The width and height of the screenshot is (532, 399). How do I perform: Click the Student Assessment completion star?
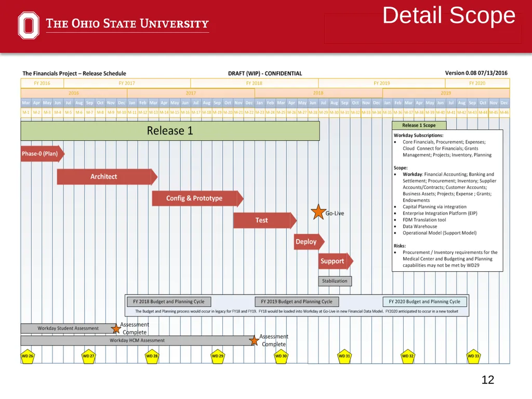click(116, 328)
